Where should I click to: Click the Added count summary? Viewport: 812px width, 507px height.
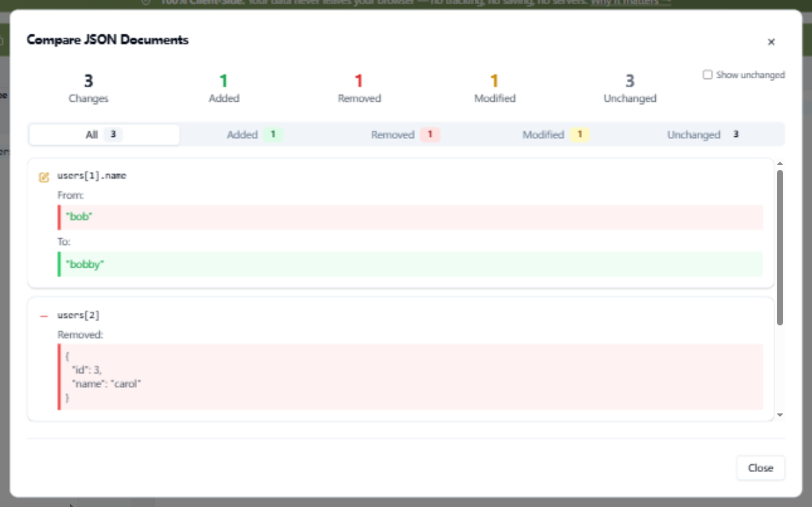click(224, 88)
